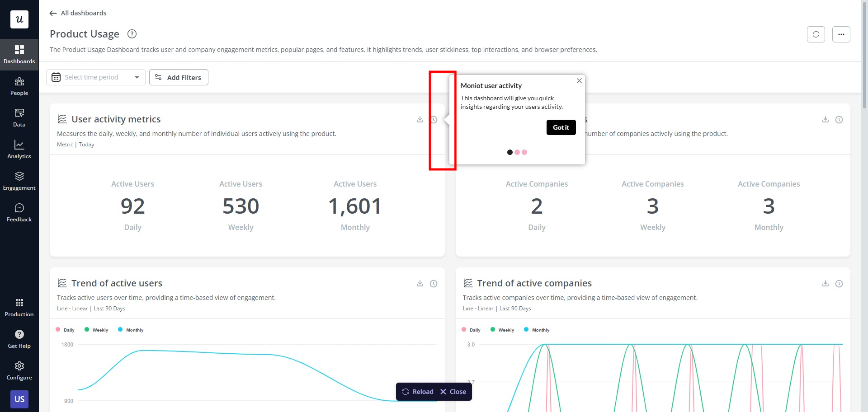The width and height of the screenshot is (868, 412).
Task: Go to the People section
Action: [19, 86]
